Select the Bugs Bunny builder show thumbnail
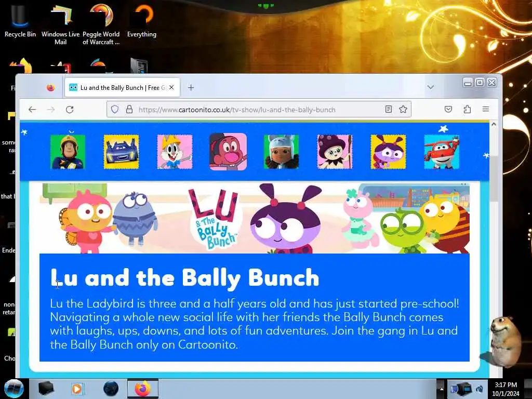 [175, 152]
